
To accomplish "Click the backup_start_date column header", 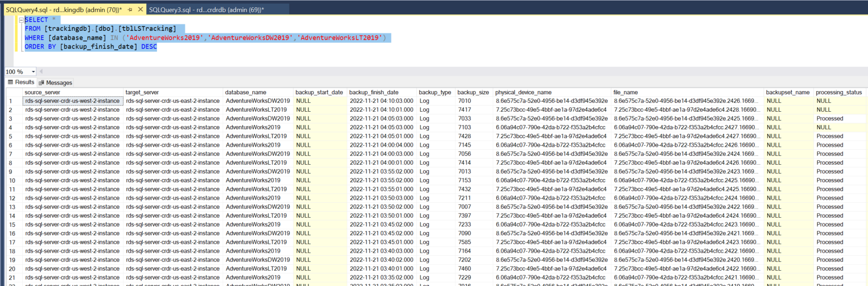I will pos(320,92).
